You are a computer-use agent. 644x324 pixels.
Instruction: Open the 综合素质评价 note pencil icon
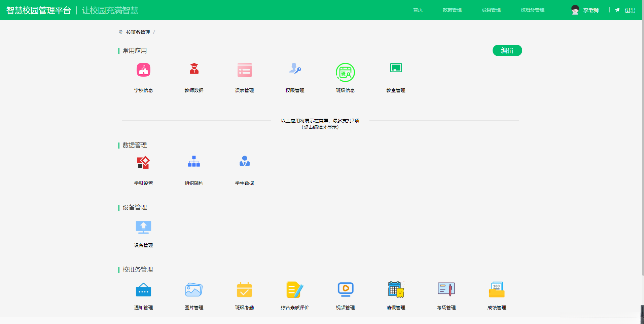point(295,290)
